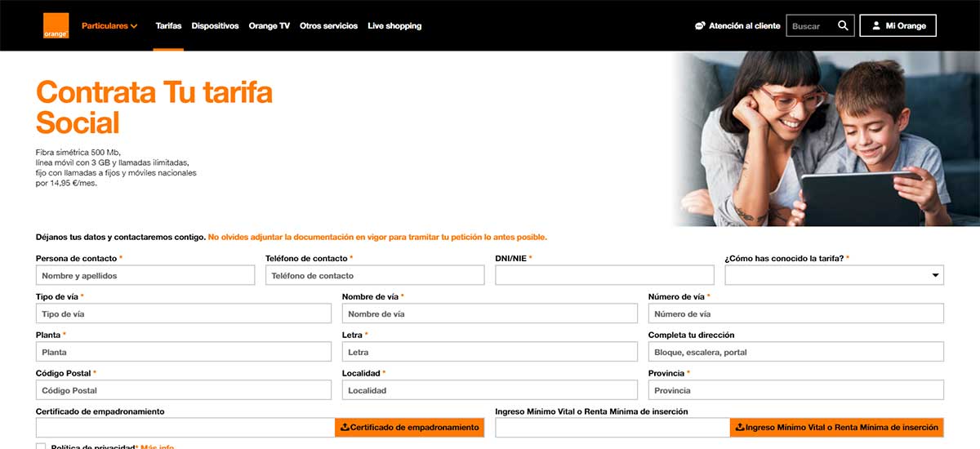Click the search magnifying glass icon

(843, 26)
